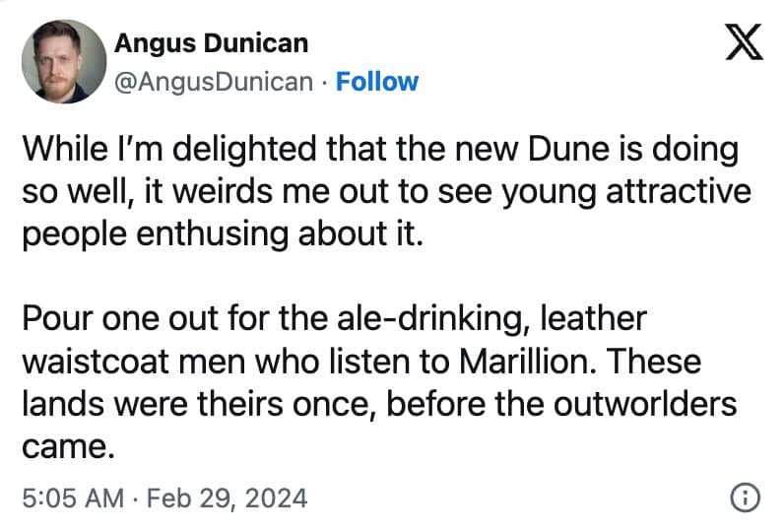Click Angus Dunican's profile avatar photo
The image size is (784, 532).
pos(63,61)
